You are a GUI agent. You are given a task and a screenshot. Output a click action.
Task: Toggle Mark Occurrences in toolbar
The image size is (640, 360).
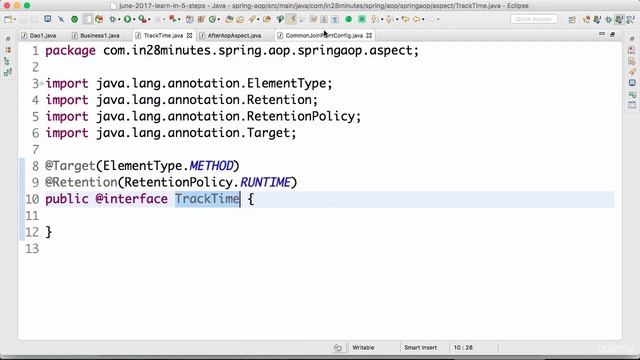tap(291, 19)
